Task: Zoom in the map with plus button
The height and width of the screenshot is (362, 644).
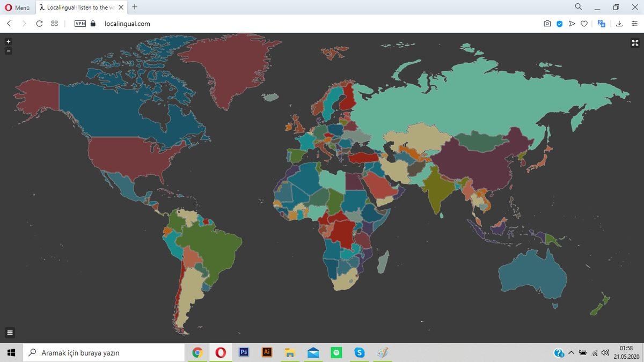Action: (8, 41)
